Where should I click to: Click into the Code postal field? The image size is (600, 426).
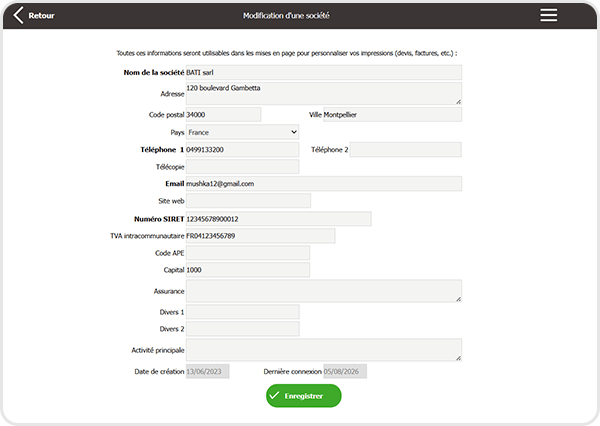point(223,114)
